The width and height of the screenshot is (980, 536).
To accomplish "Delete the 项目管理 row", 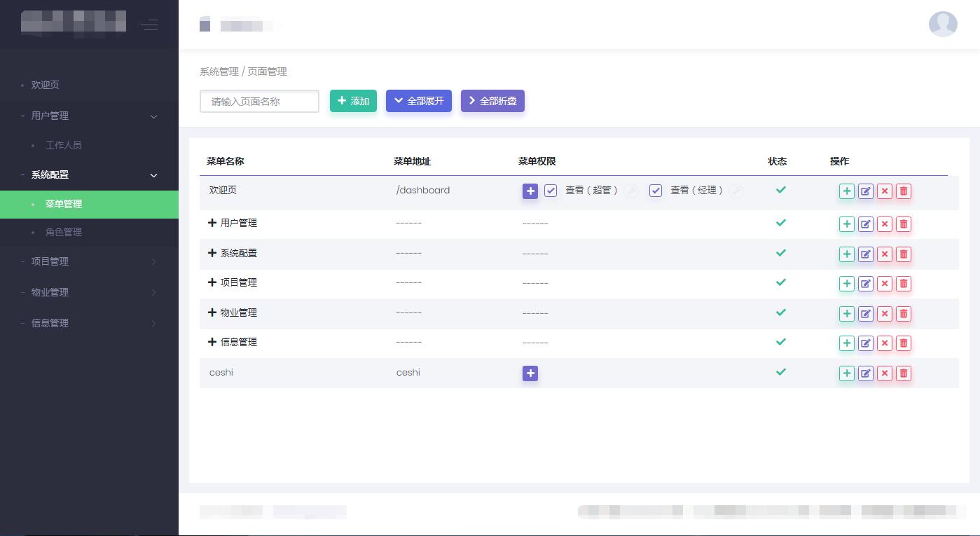I will (904, 284).
